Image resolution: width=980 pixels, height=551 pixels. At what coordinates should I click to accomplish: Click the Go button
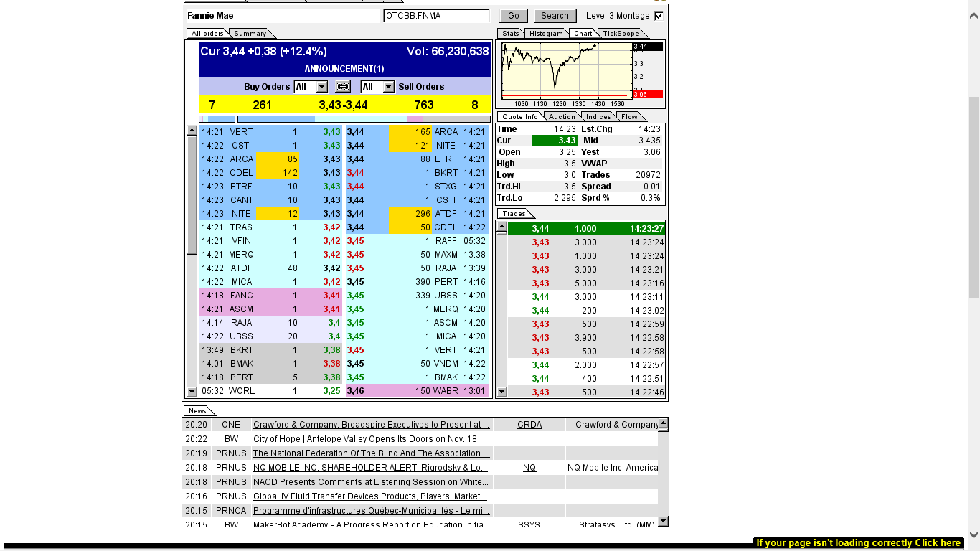pos(514,16)
